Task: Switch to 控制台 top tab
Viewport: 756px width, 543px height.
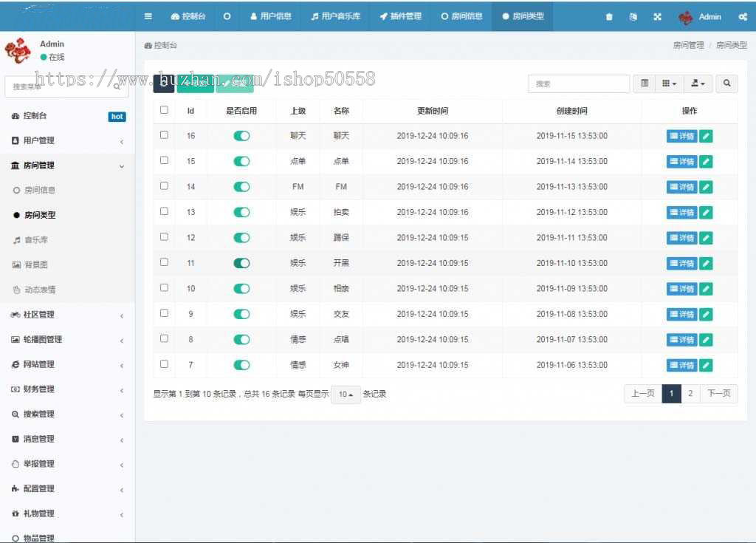Action: (x=188, y=16)
